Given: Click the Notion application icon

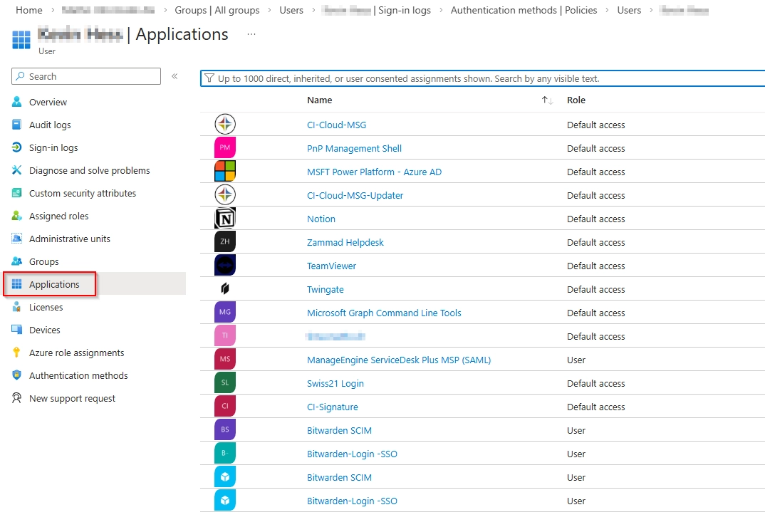Looking at the screenshot, I should (224, 218).
